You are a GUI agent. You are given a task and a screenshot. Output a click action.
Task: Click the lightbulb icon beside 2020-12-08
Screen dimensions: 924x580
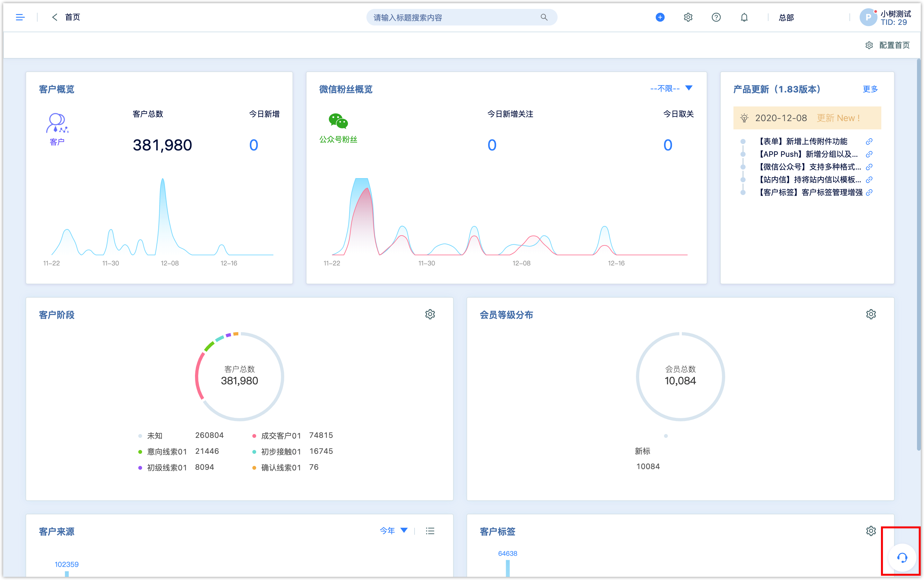click(x=744, y=118)
